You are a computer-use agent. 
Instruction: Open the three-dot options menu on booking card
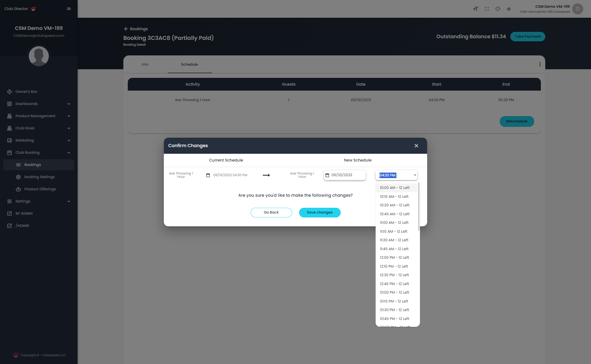540,64
